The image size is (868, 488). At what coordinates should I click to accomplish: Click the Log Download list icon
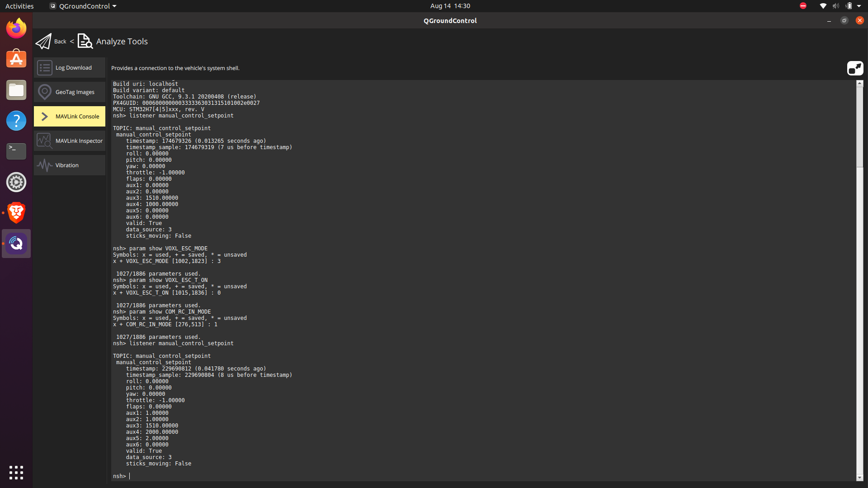45,68
